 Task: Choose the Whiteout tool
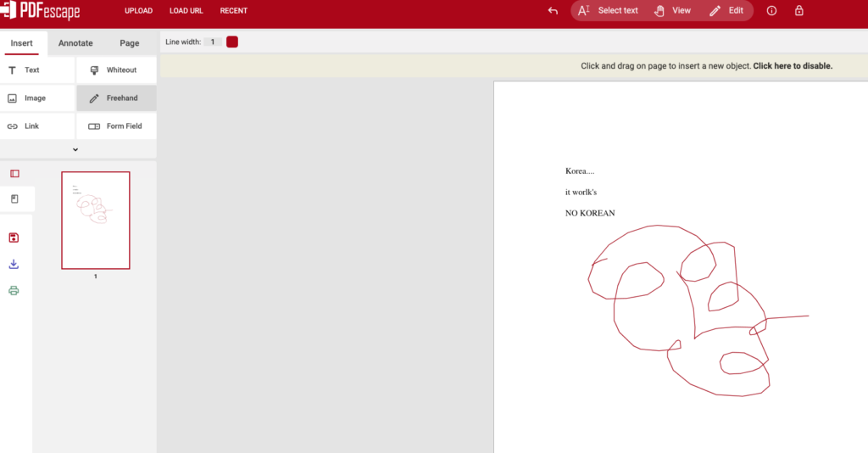pyautogui.click(x=117, y=70)
